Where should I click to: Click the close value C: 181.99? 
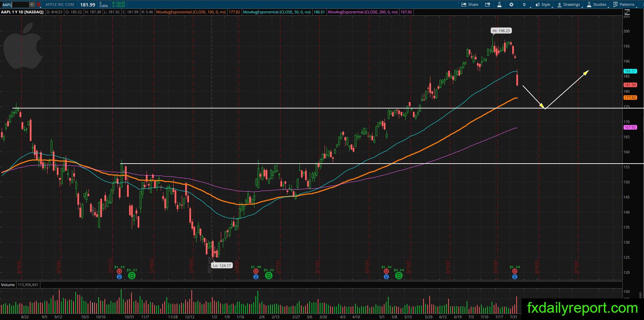coord(130,12)
